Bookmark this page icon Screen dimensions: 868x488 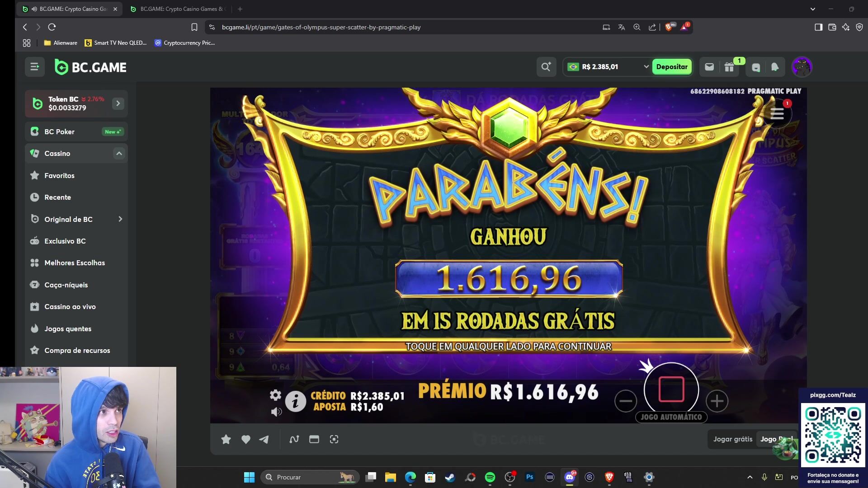194,27
